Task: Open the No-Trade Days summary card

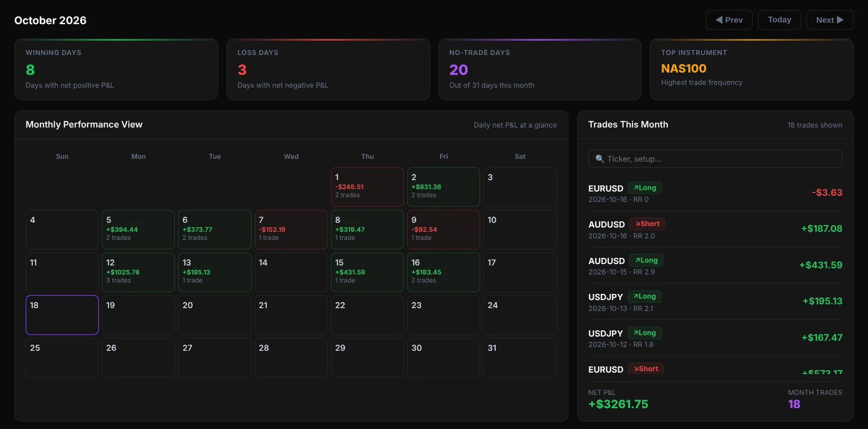Action: 540,69
